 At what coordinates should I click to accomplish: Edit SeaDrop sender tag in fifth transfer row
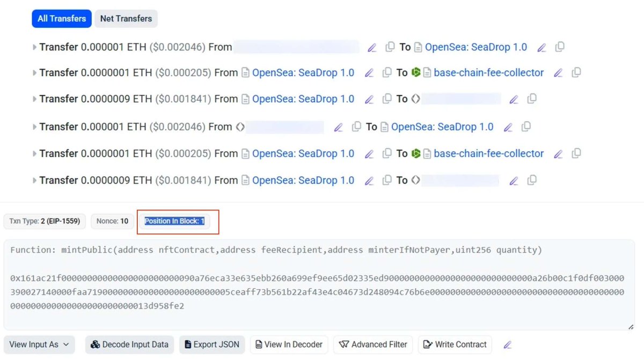click(x=369, y=155)
